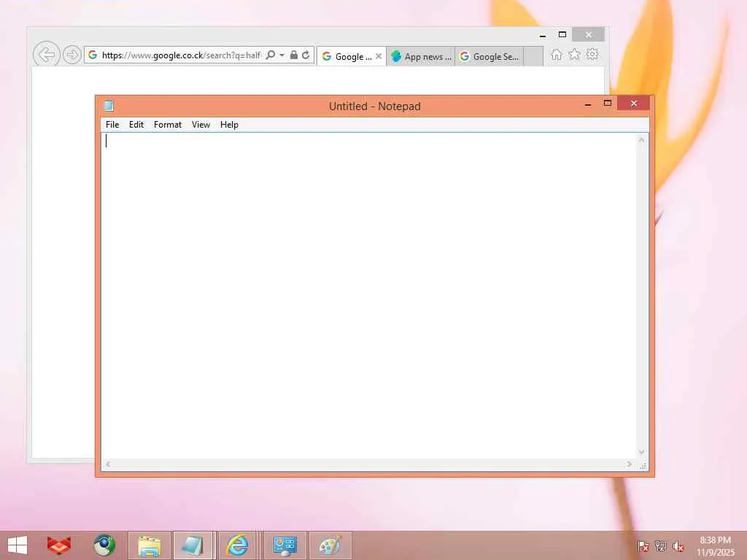The height and width of the screenshot is (560, 747).
Task: Close the active Google tab
Action: click(x=379, y=56)
